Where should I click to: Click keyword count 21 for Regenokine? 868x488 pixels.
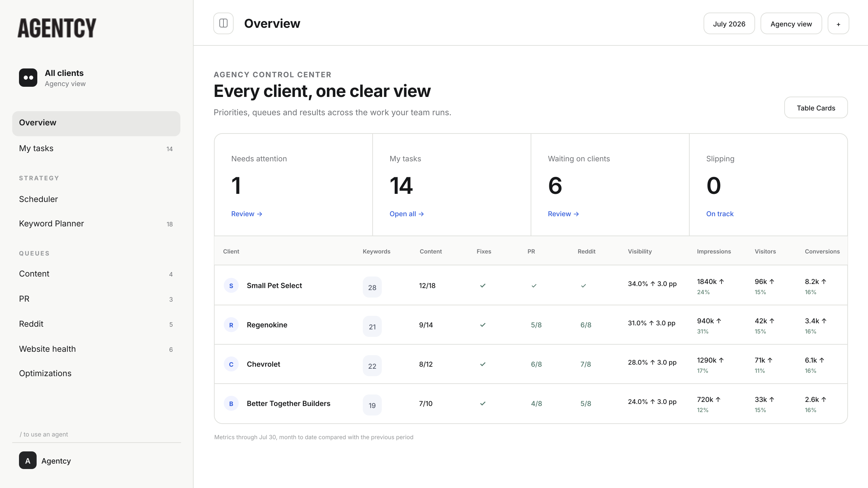point(372,327)
